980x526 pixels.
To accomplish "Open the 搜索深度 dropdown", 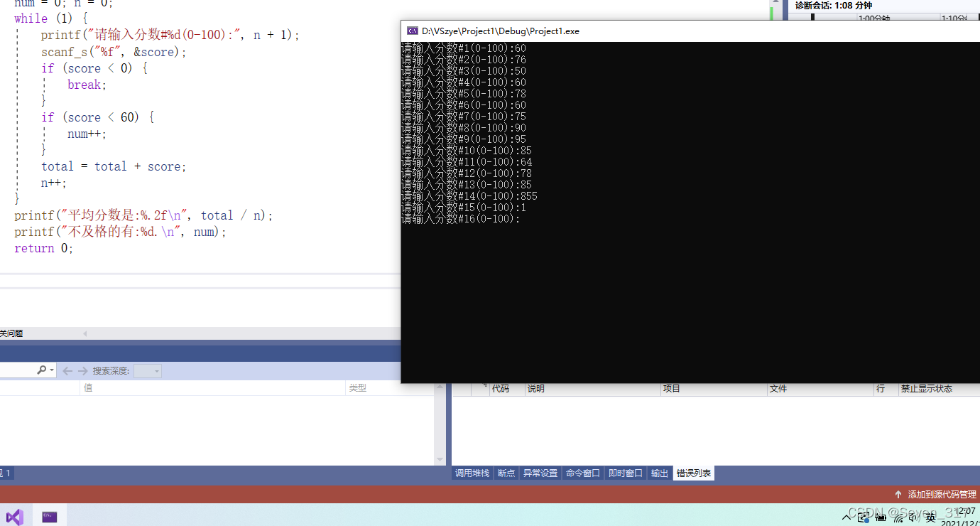I will [x=148, y=371].
